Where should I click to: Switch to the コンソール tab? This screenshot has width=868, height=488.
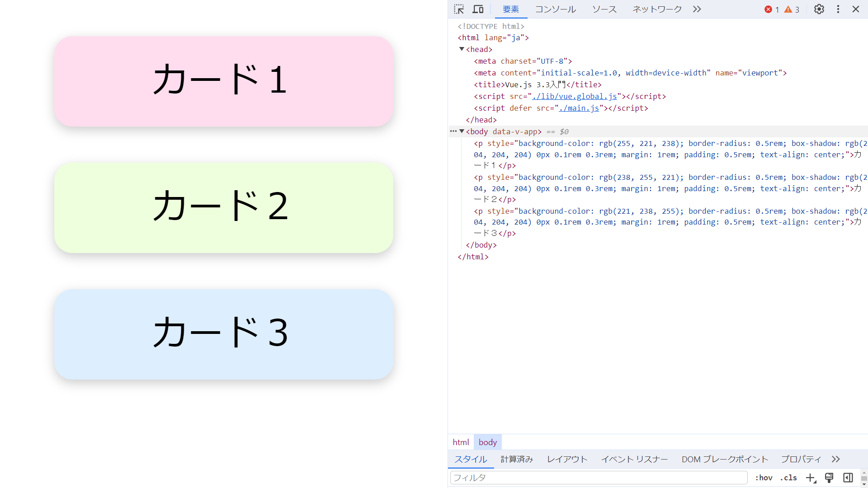(555, 9)
